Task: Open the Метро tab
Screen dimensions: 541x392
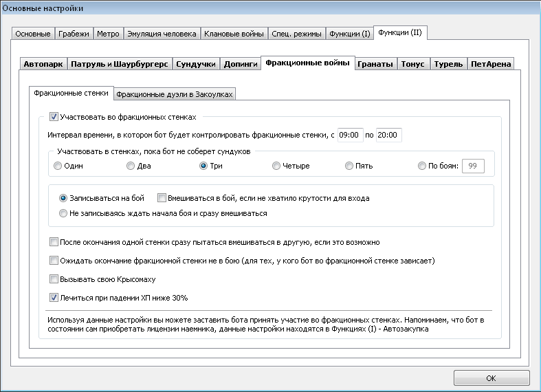Action: pos(108,34)
